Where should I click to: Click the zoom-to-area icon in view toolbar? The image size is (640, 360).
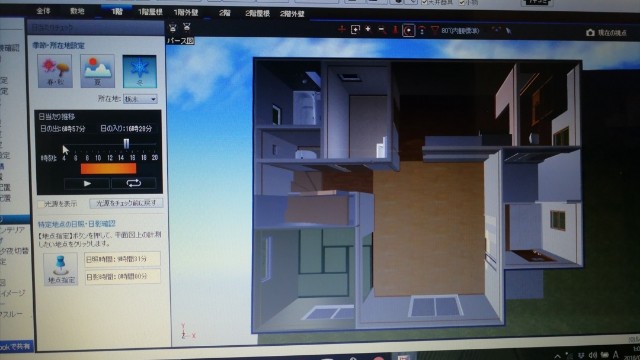[x=355, y=29]
